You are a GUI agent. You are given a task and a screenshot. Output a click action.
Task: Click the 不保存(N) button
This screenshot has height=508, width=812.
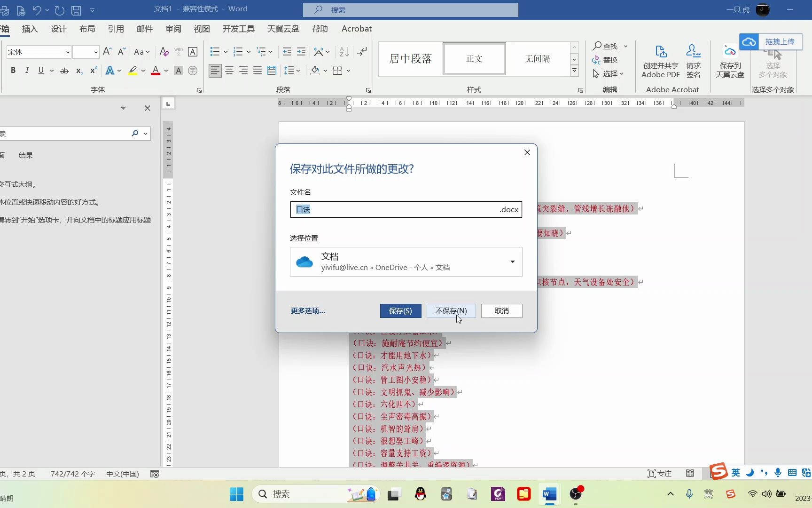point(451,310)
